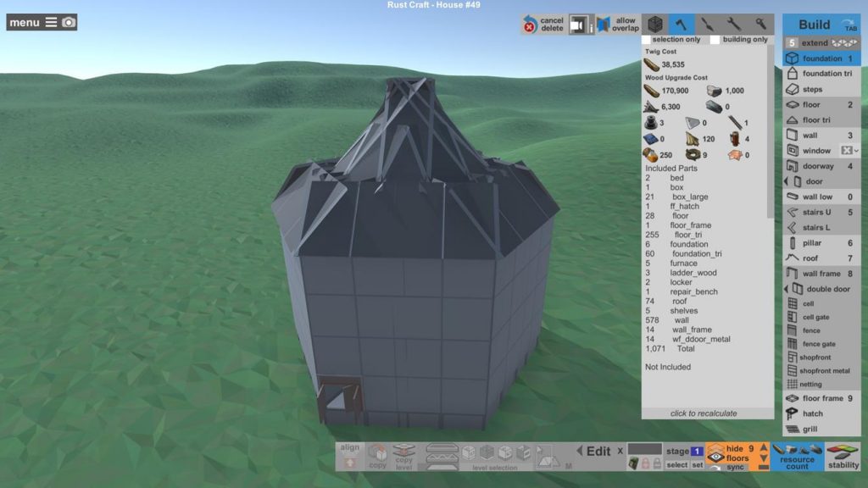Select the wrench metal tier icon
This screenshot has width=868, height=488.
[x=733, y=24]
